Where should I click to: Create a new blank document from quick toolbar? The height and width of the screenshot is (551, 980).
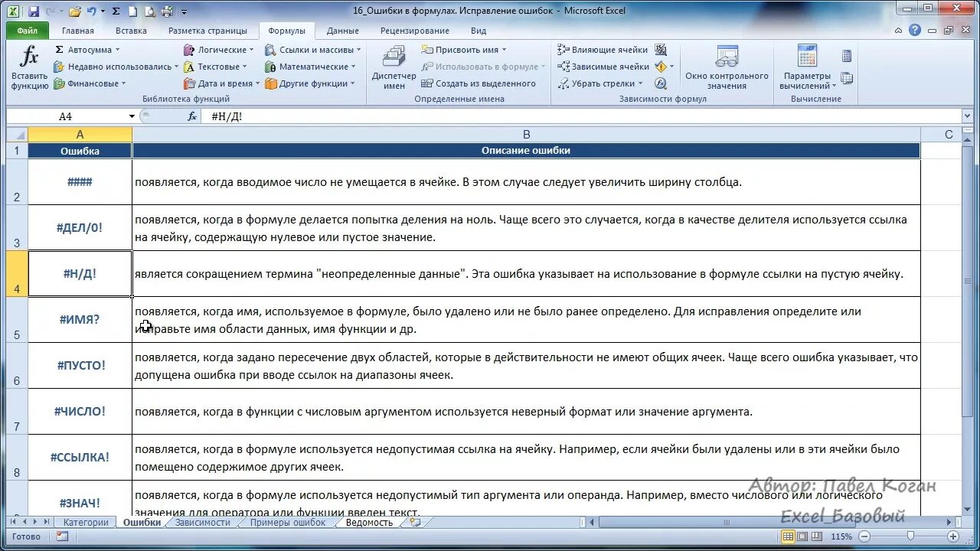pos(132,11)
